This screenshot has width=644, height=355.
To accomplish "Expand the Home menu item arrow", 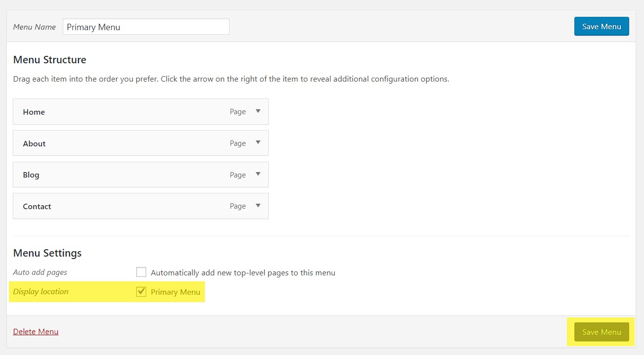I will (x=258, y=112).
